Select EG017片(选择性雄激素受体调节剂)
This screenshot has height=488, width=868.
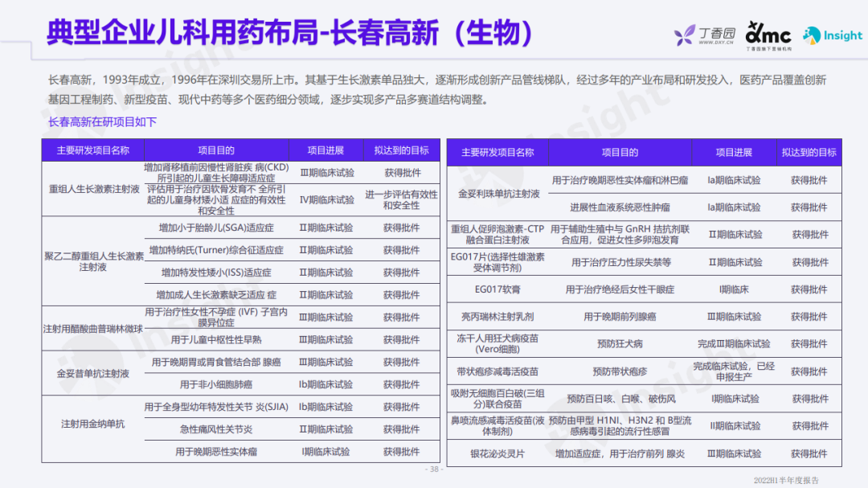pyautogui.click(x=497, y=262)
